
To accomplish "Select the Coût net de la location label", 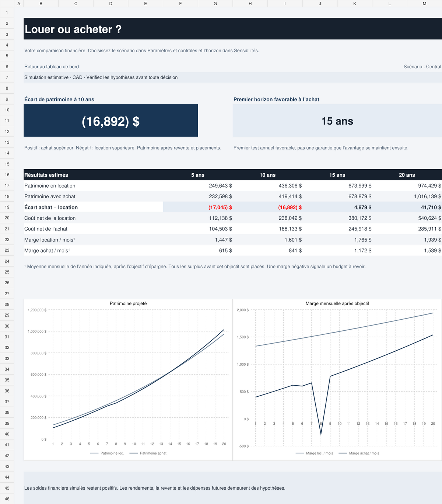I will [x=50, y=218].
